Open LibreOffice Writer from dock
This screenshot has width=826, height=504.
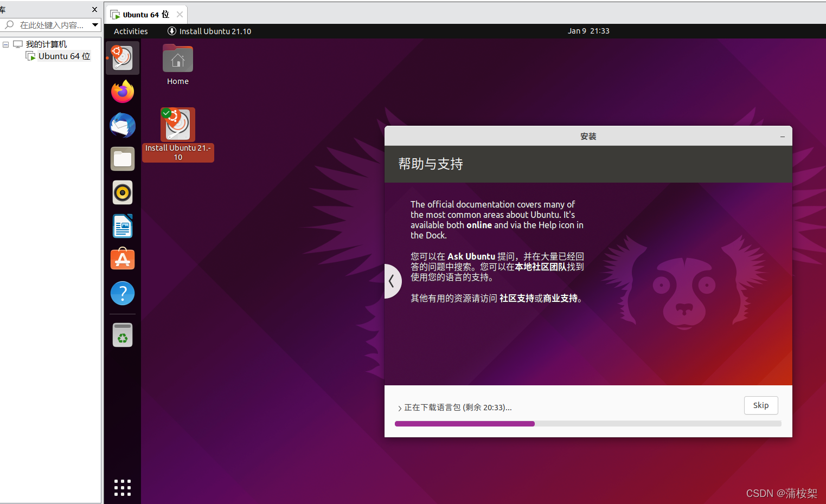123,226
